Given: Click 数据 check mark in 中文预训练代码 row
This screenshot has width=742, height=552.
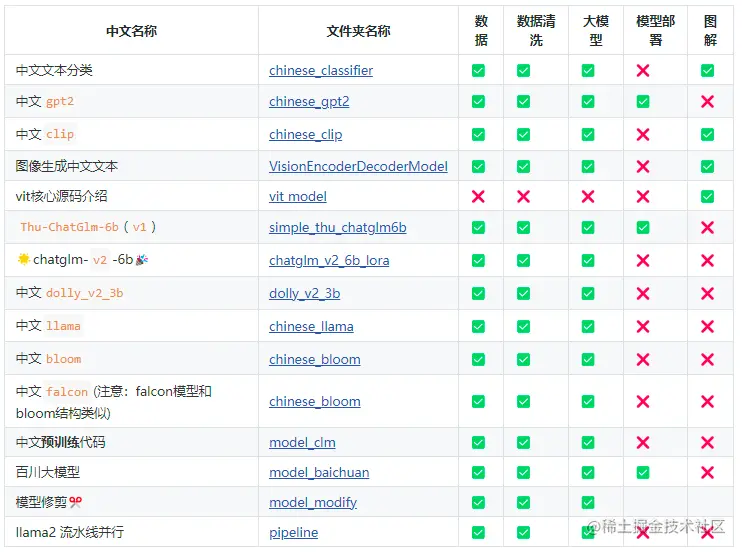Looking at the screenshot, I should click(478, 443).
